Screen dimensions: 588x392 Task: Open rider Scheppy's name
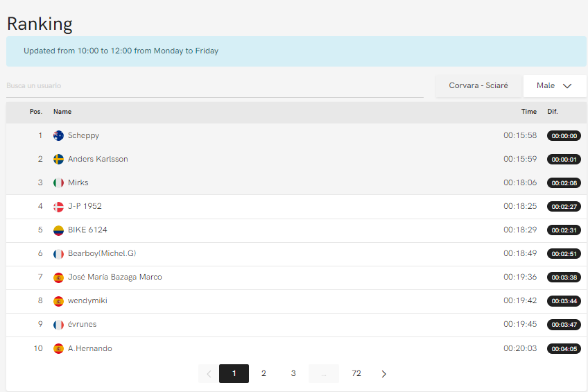click(x=83, y=135)
